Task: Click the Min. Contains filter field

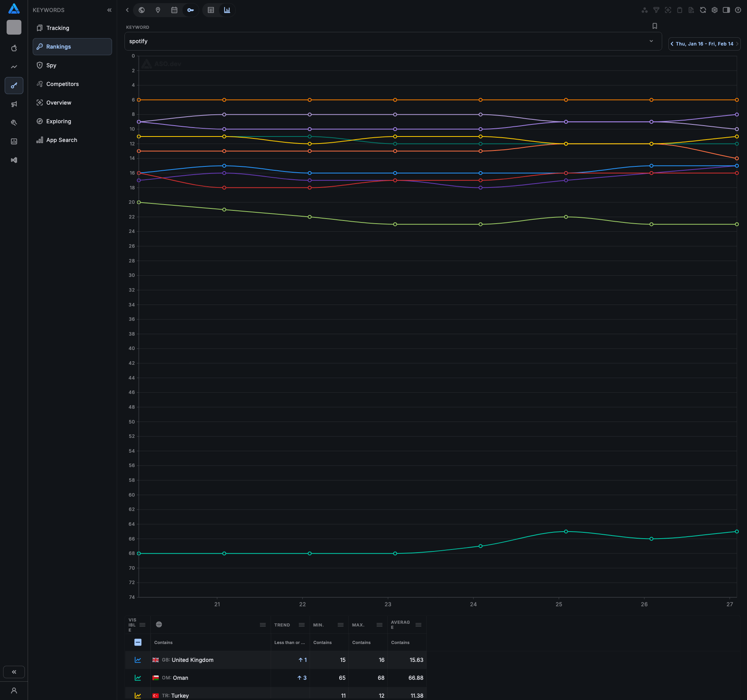Action: (x=329, y=642)
